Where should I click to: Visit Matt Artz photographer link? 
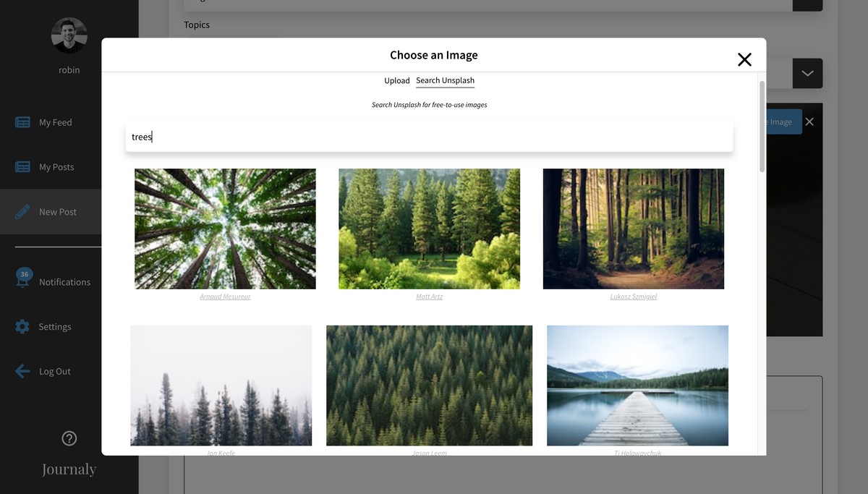429,297
